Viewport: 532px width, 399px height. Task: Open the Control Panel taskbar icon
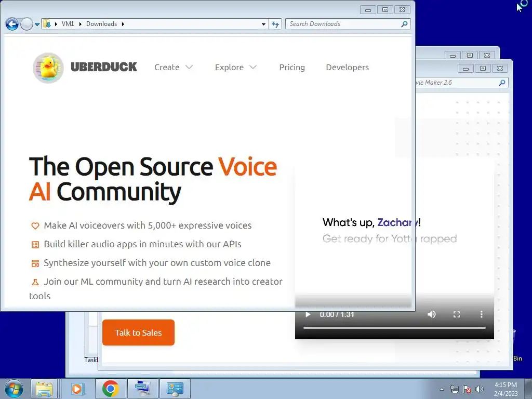click(175, 389)
